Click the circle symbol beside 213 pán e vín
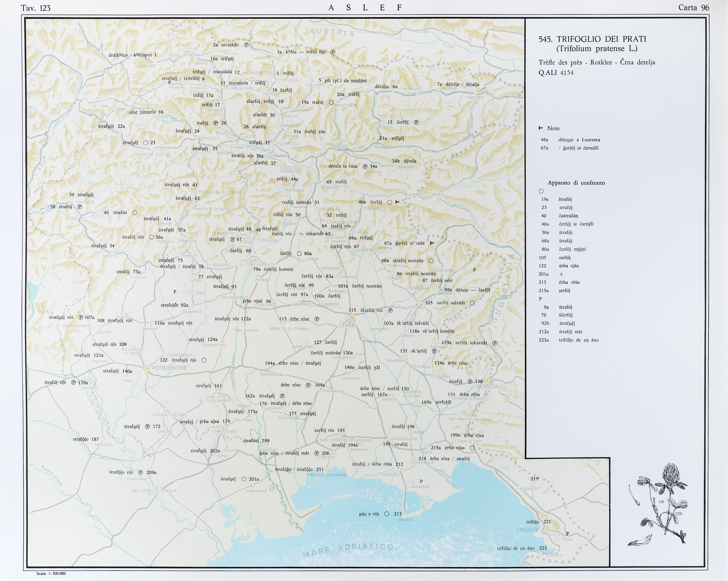Viewport: 728px width, 581px height. tap(387, 514)
